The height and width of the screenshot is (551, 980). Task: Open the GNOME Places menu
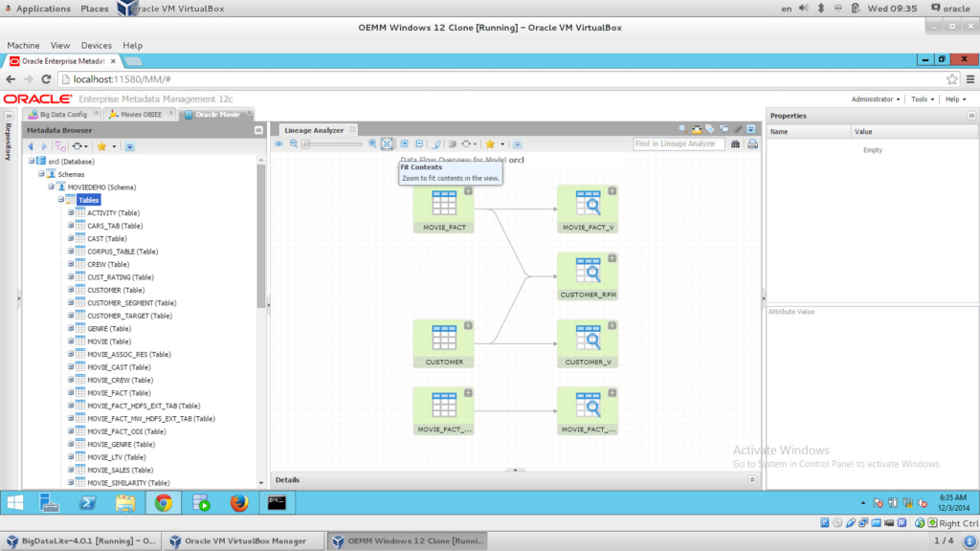tap(95, 8)
